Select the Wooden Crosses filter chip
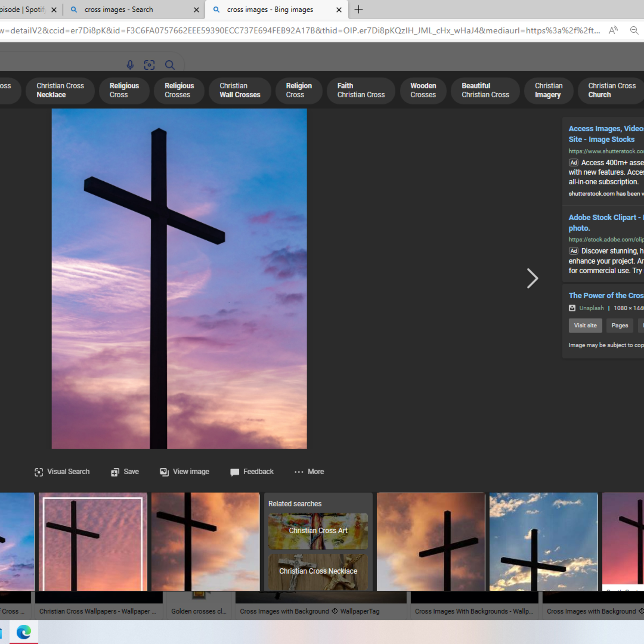 point(423,90)
